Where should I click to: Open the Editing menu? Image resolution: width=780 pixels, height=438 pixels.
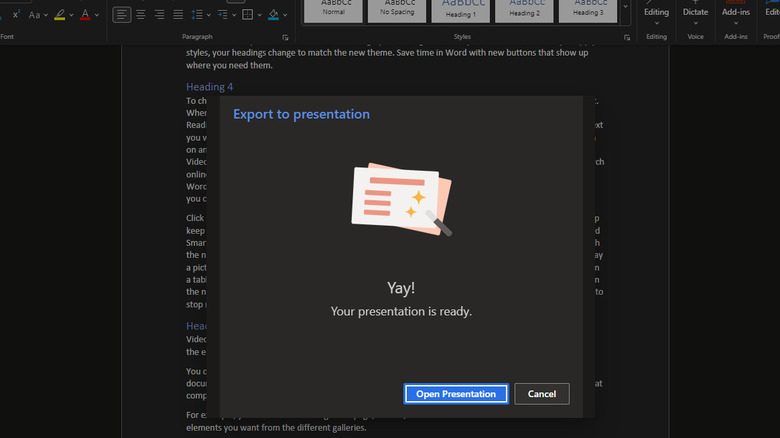[656, 13]
